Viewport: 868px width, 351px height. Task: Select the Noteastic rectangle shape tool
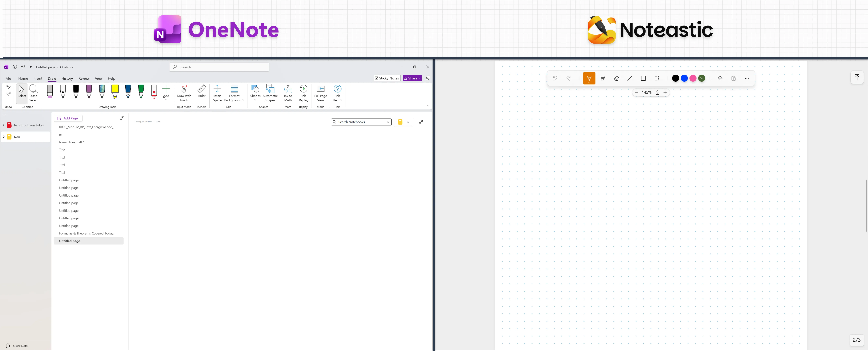tap(643, 78)
